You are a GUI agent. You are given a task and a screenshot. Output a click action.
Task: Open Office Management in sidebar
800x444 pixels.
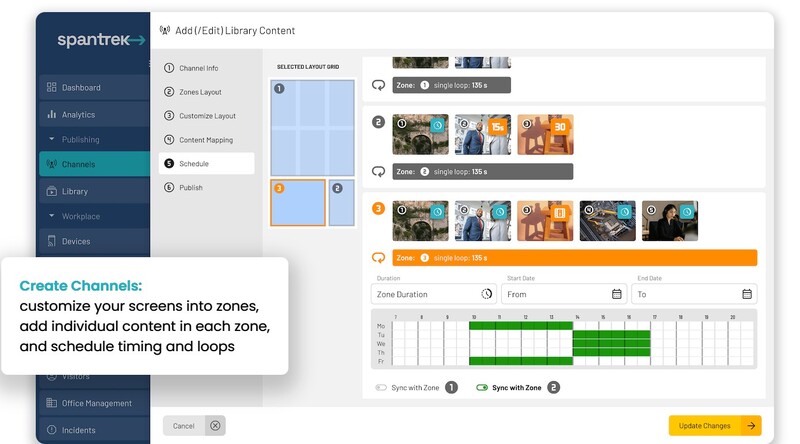96,403
